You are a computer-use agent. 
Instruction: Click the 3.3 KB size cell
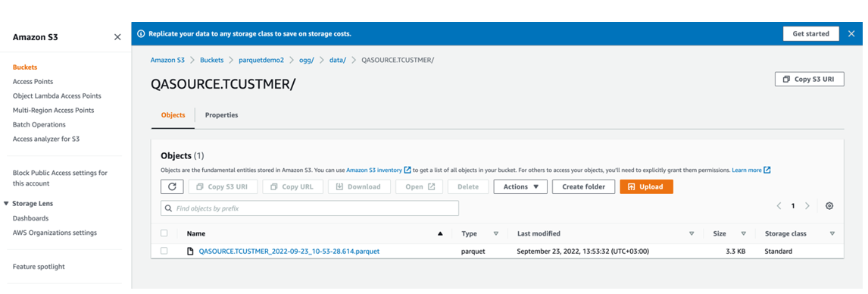[x=735, y=252]
